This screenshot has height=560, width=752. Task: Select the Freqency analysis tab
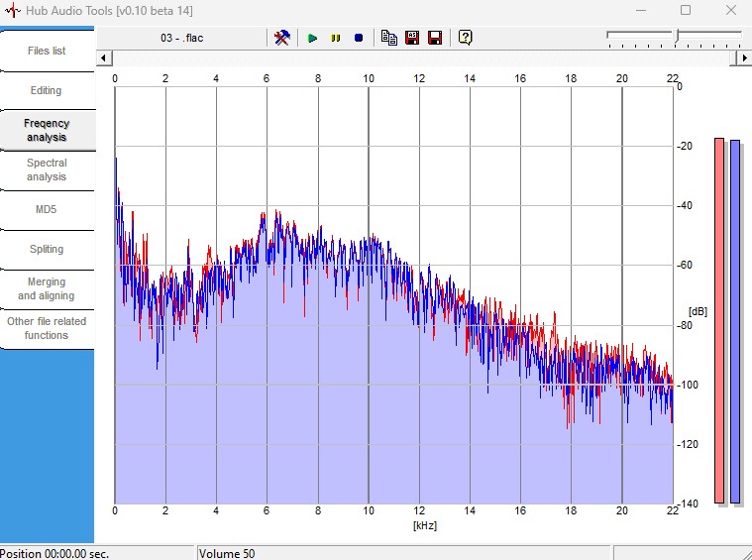[47, 130]
